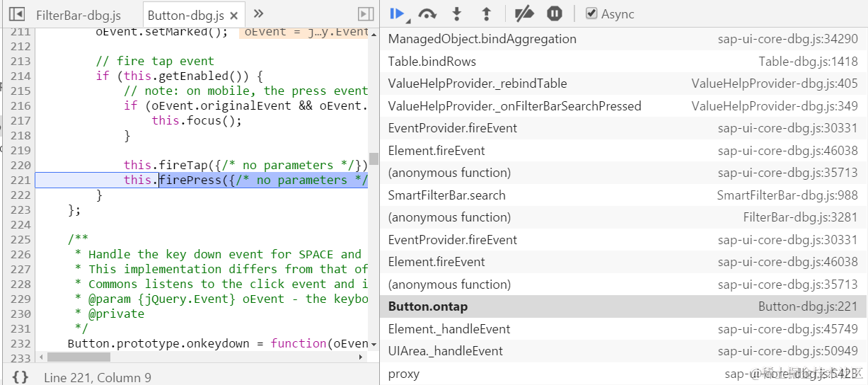Select ValueHelpProvider._rebindTable call frame
868x385 pixels.
coord(623,84)
